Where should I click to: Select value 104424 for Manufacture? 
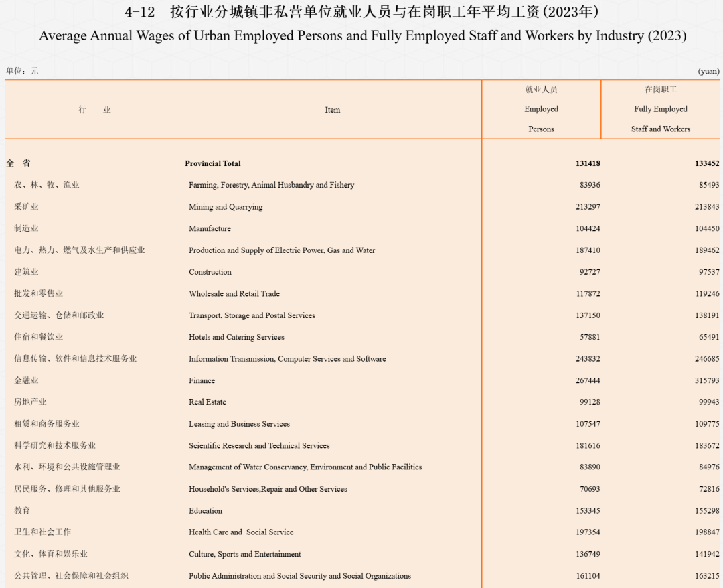[588, 228]
